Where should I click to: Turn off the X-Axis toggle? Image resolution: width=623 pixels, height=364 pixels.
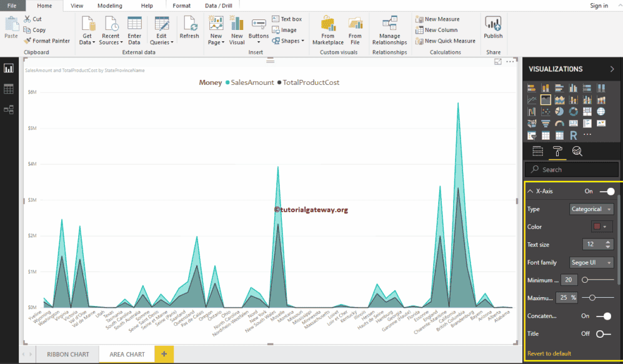pos(606,191)
